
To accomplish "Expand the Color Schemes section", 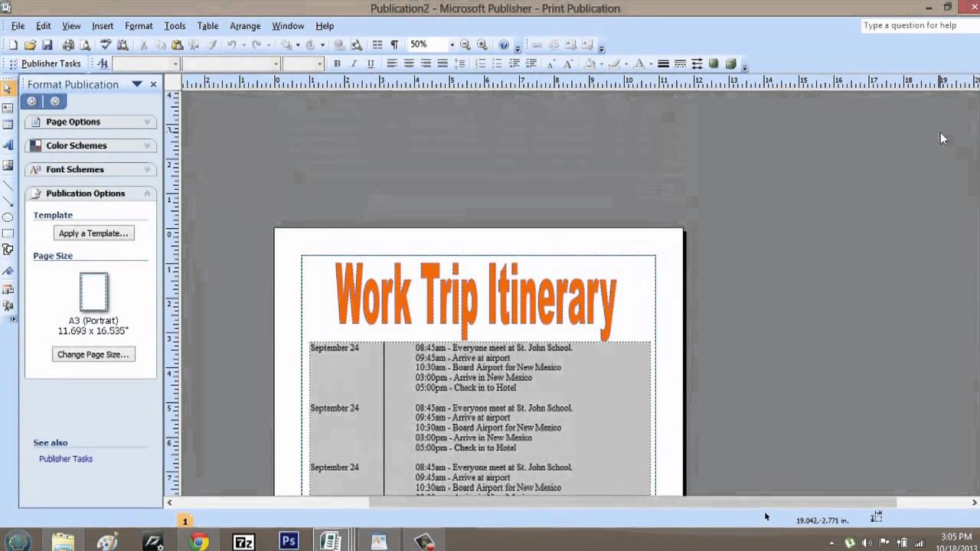I will pos(90,145).
